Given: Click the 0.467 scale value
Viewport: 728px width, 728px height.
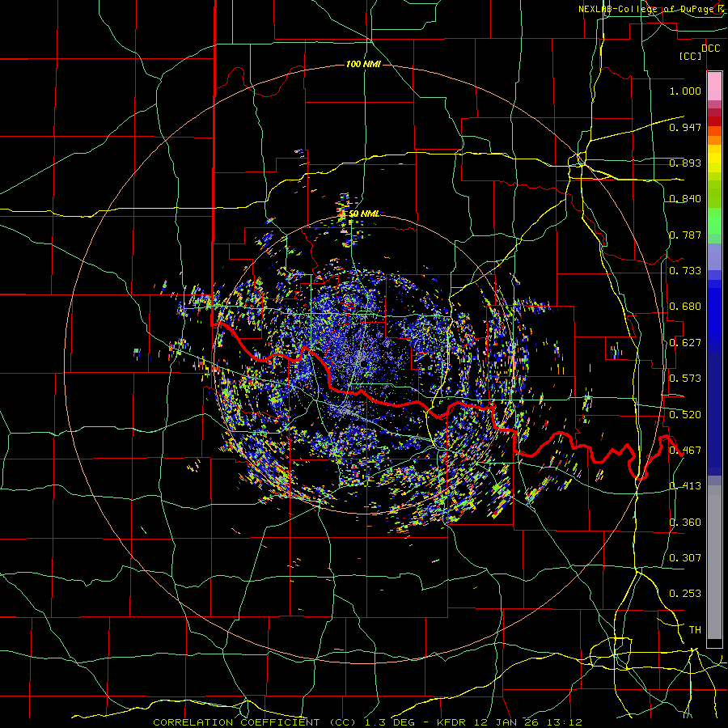Looking at the screenshot, I should tap(685, 451).
